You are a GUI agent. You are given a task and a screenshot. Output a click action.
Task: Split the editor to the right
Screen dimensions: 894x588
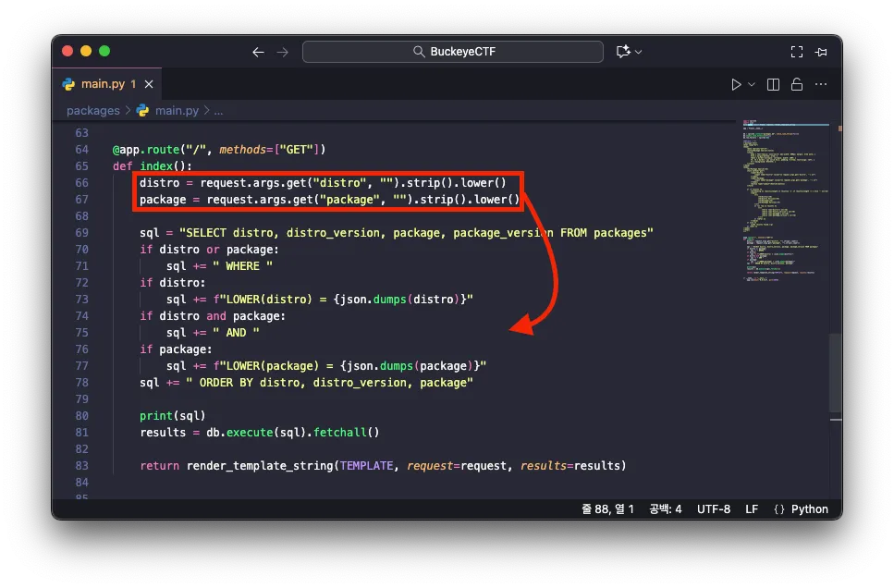tap(773, 84)
